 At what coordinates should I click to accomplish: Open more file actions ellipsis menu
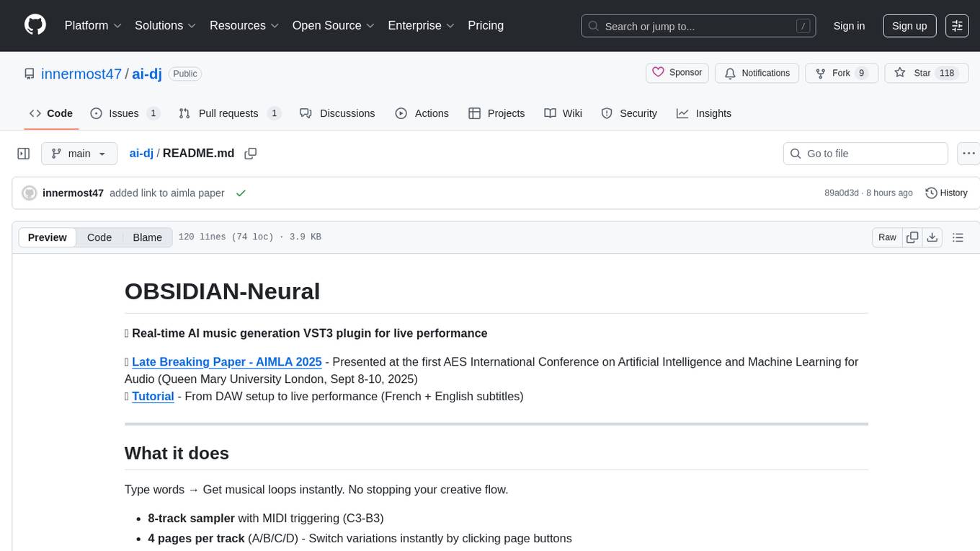coord(969,154)
